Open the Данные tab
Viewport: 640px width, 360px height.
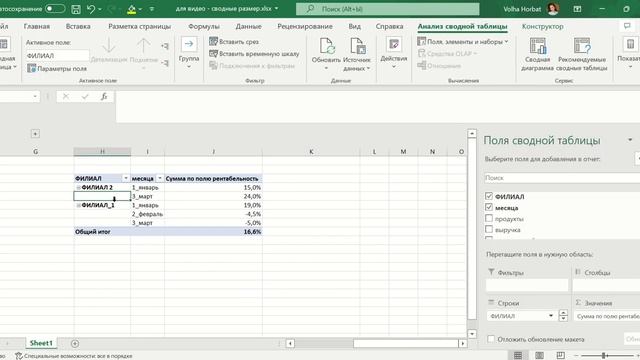(x=249, y=26)
